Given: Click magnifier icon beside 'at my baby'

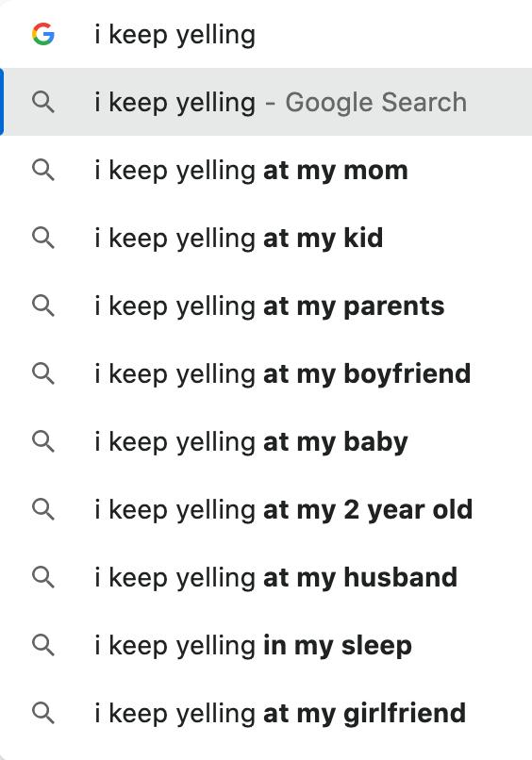Looking at the screenshot, I should (43, 442).
